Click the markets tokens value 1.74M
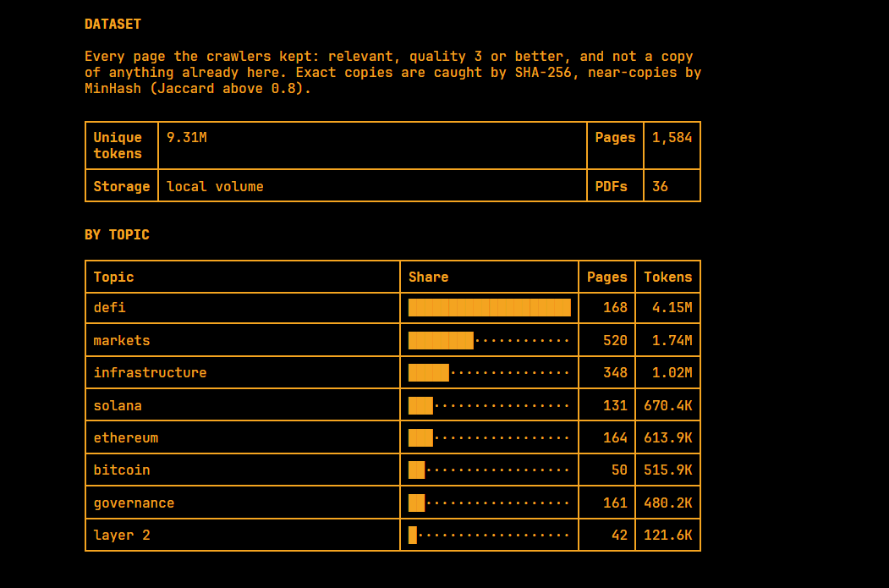Viewport: 889px width, 588px height. pos(672,340)
